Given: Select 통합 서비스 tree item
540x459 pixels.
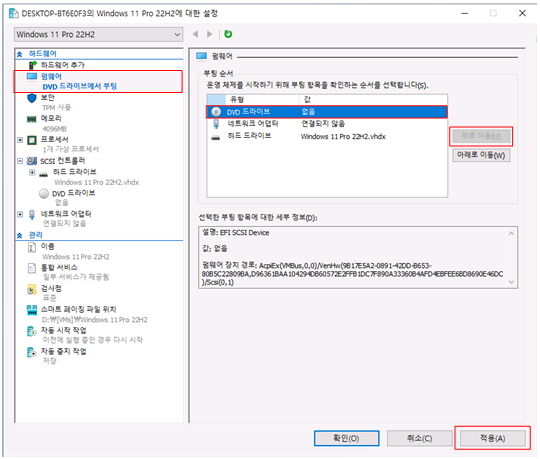Looking at the screenshot, I should 59,268.
